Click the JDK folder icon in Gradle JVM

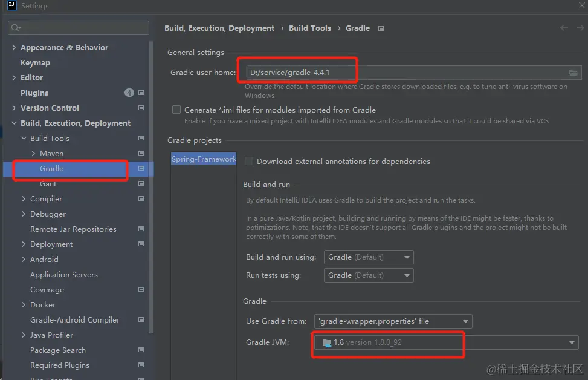(x=327, y=342)
